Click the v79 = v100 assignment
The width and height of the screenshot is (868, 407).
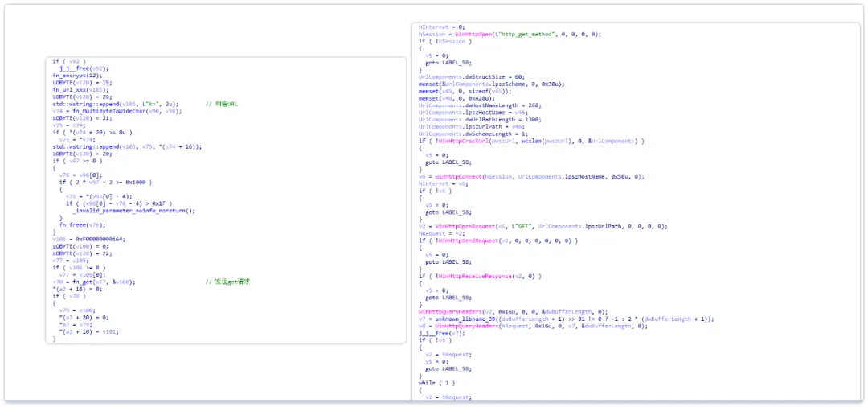[x=77, y=310]
